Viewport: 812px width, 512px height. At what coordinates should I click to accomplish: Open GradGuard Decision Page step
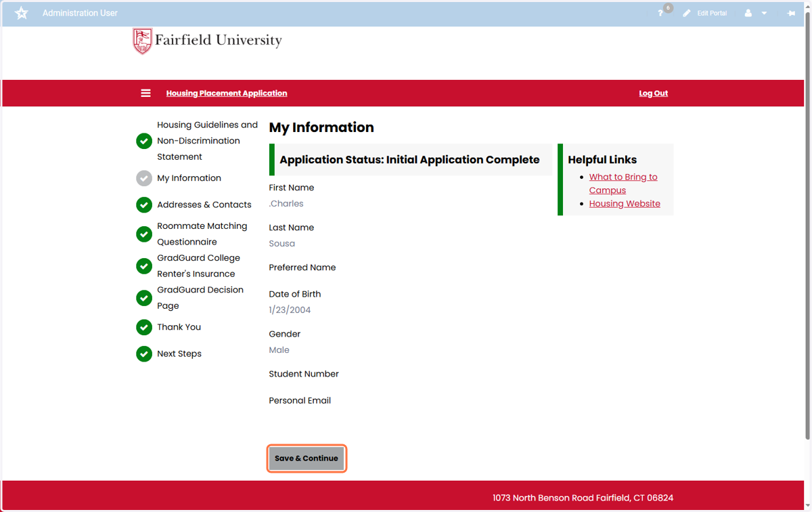pyautogui.click(x=200, y=297)
